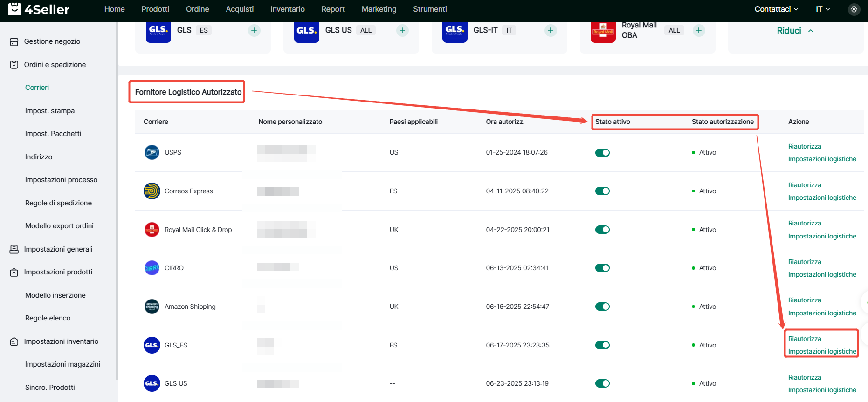Screen dimensions: 868x402
Task: Open Impostazioni logistiche for Amazon Shipping
Action: pos(822,313)
